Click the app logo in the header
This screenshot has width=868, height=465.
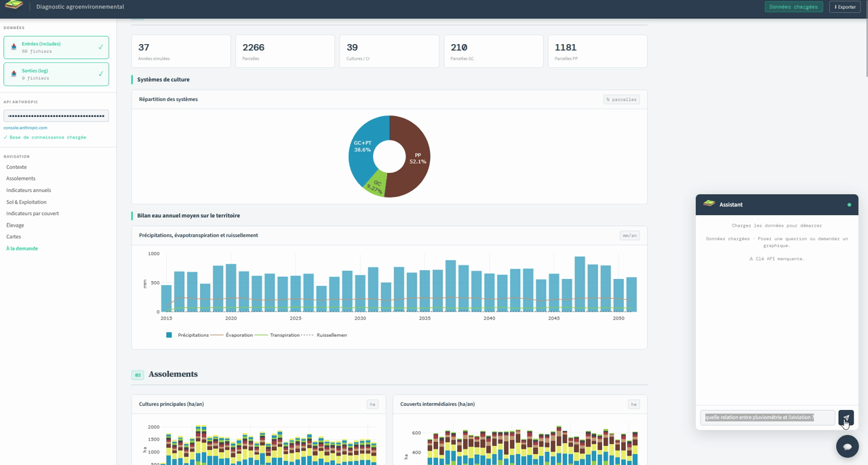tap(14, 5)
